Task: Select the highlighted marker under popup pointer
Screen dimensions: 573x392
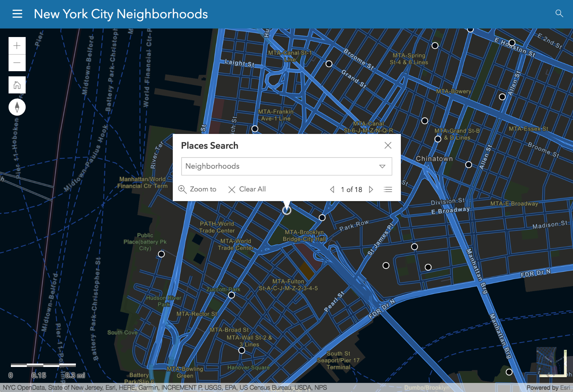Action: coord(286,210)
